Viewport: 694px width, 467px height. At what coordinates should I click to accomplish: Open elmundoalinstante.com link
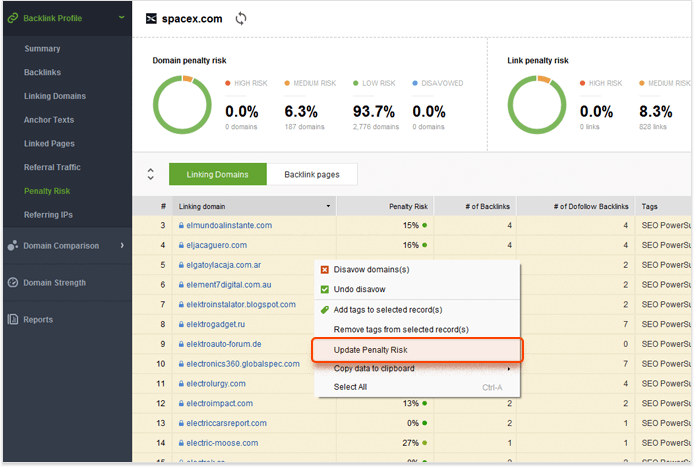(229, 225)
